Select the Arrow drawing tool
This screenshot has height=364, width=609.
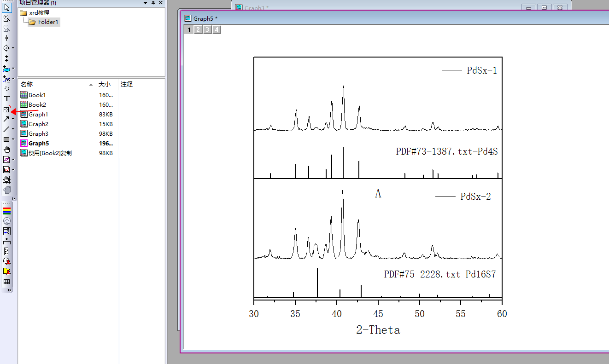6,119
